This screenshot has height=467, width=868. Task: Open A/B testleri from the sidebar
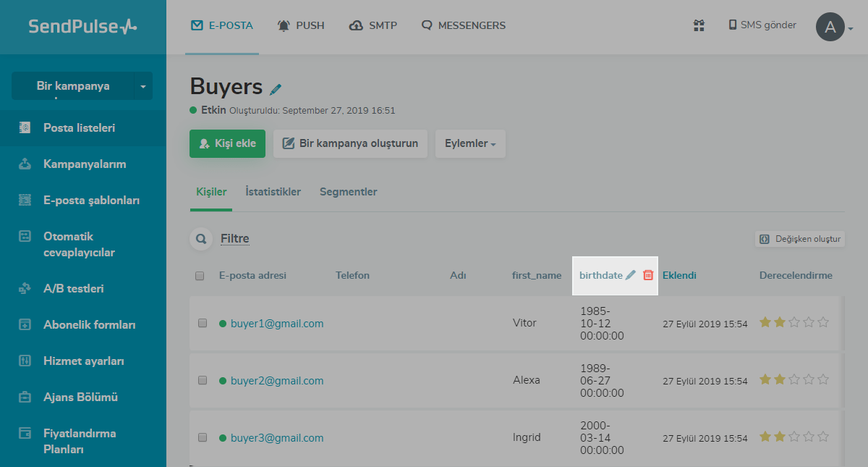pyautogui.click(x=73, y=288)
